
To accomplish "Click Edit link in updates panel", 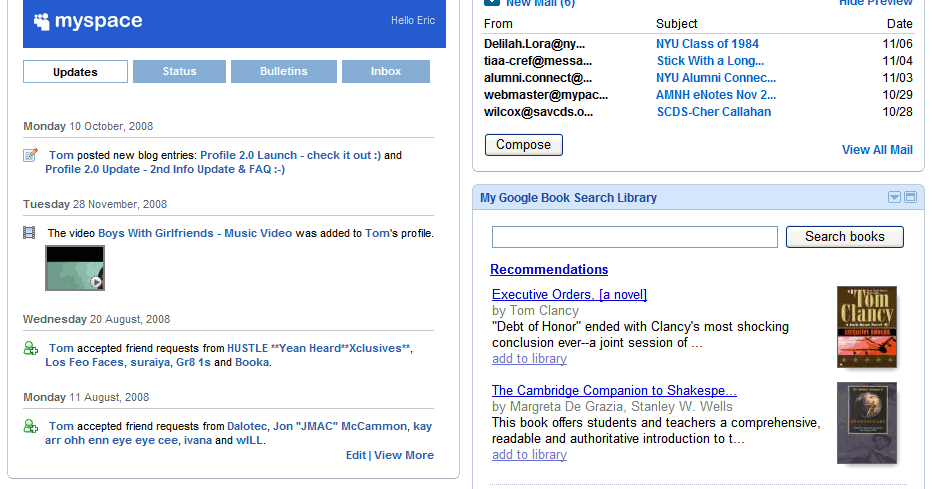I will pos(355,455).
